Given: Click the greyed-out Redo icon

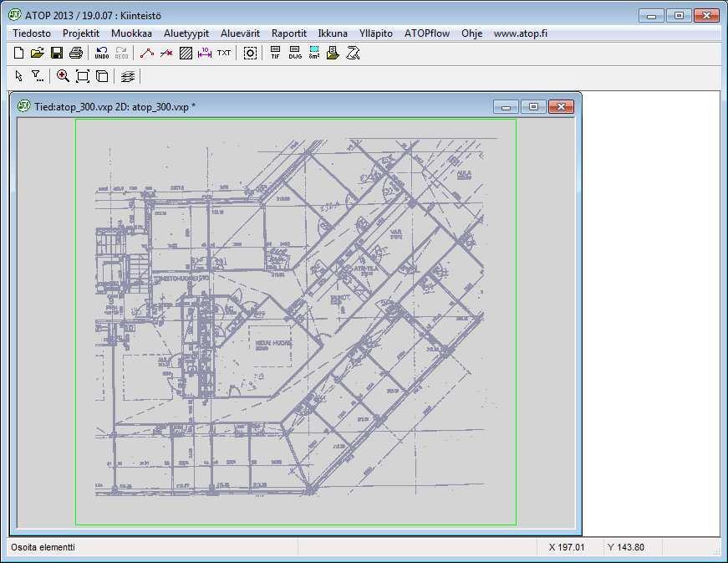Looking at the screenshot, I should pyautogui.click(x=122, y=53).
